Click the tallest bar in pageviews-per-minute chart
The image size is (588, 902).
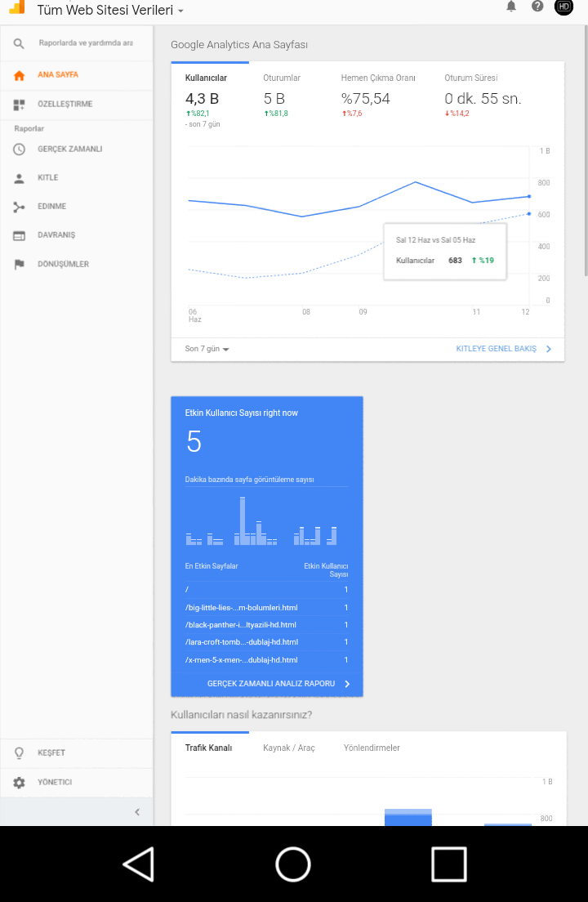point(243,521)
